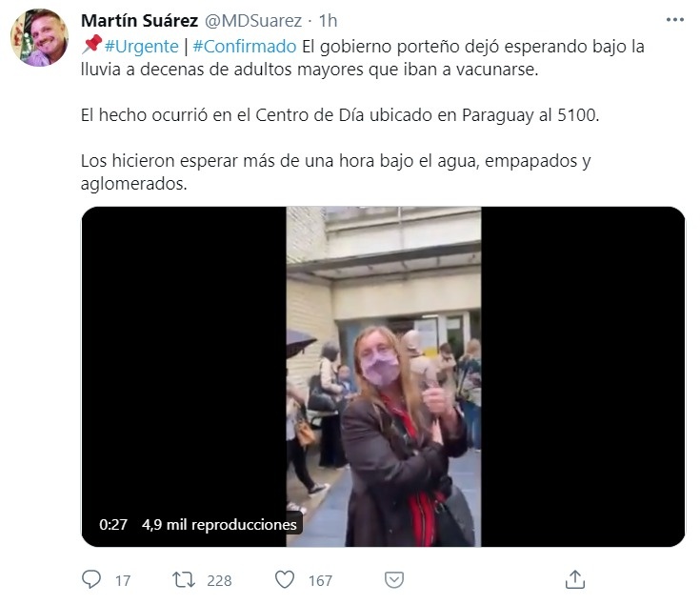Image resolution: width=700 pixels, height=605 pixels.
Task: Play the embedded video
Action: click(383, 376)
